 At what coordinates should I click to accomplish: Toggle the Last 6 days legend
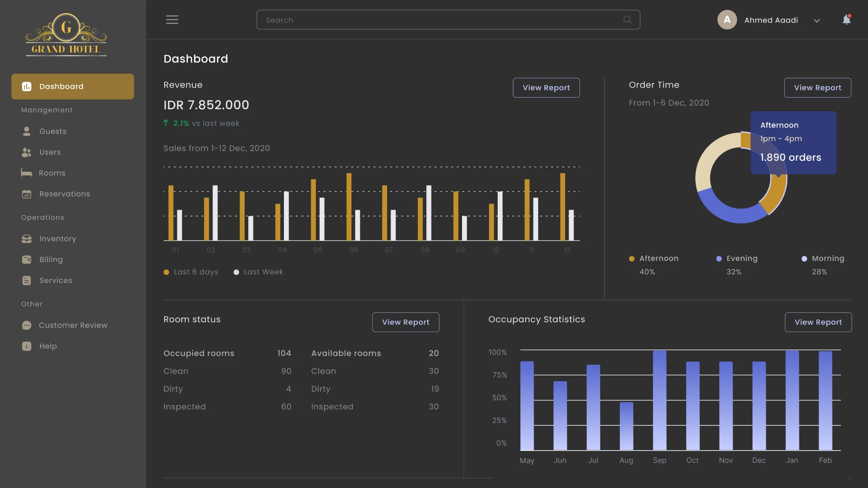point(190,272)
